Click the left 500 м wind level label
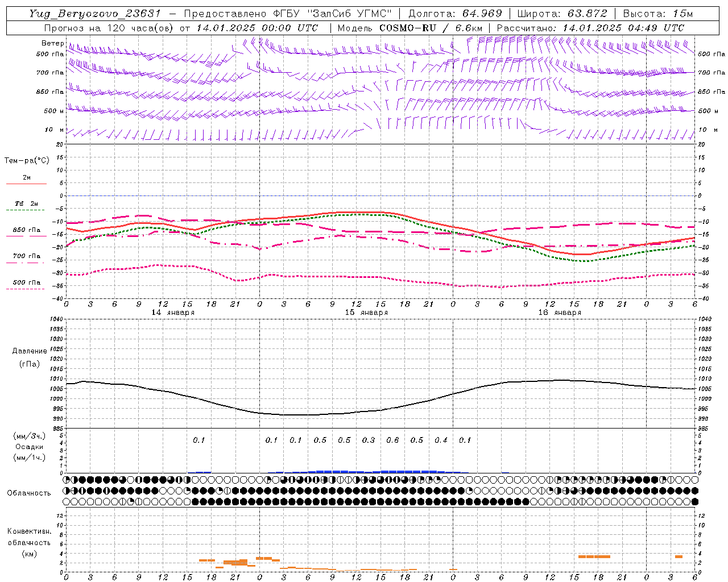This screenshot has height=582, width=728. pyautogui.click(x=54, y=111)
